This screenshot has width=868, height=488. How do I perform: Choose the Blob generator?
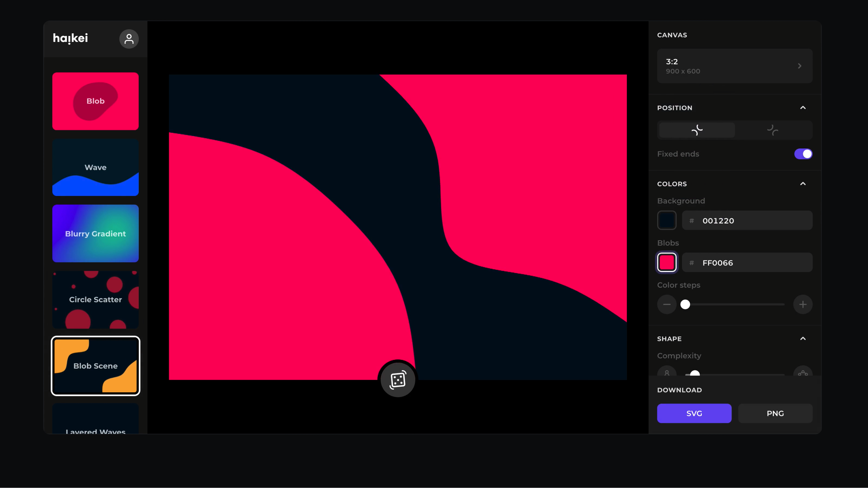[95, 101]
